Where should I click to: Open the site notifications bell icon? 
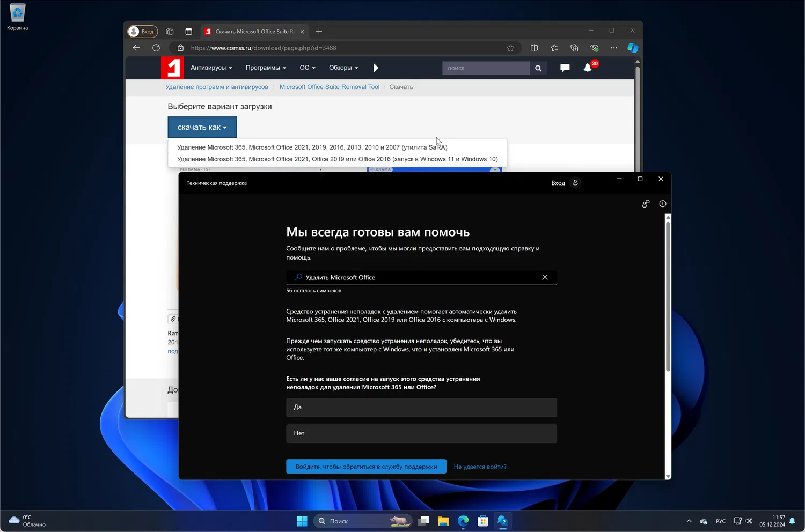(x=588, y=68)
